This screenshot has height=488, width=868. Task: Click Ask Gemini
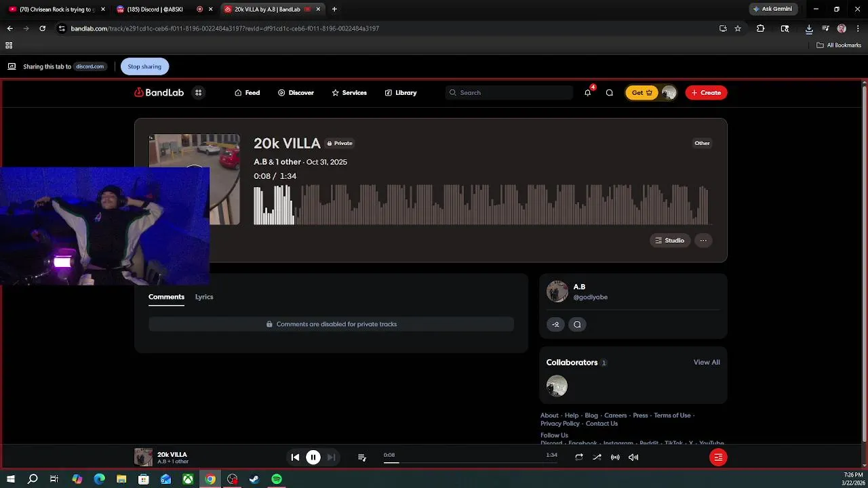(x=772, y=9)
